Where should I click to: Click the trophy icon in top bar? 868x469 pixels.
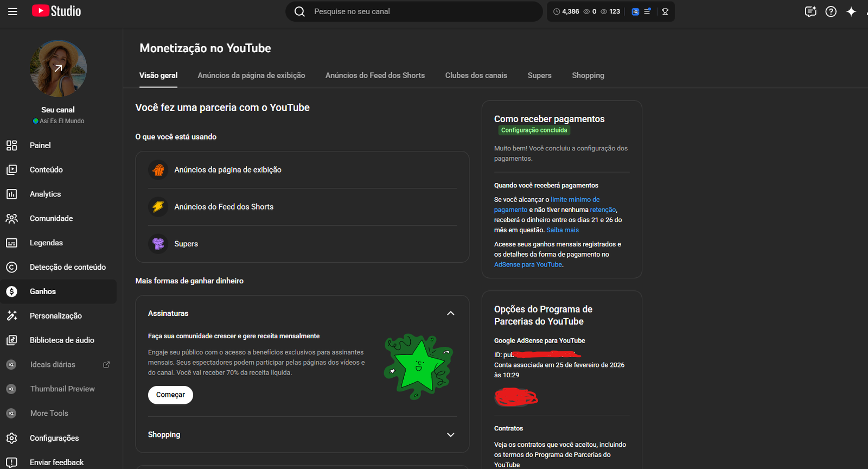point(665,11)
